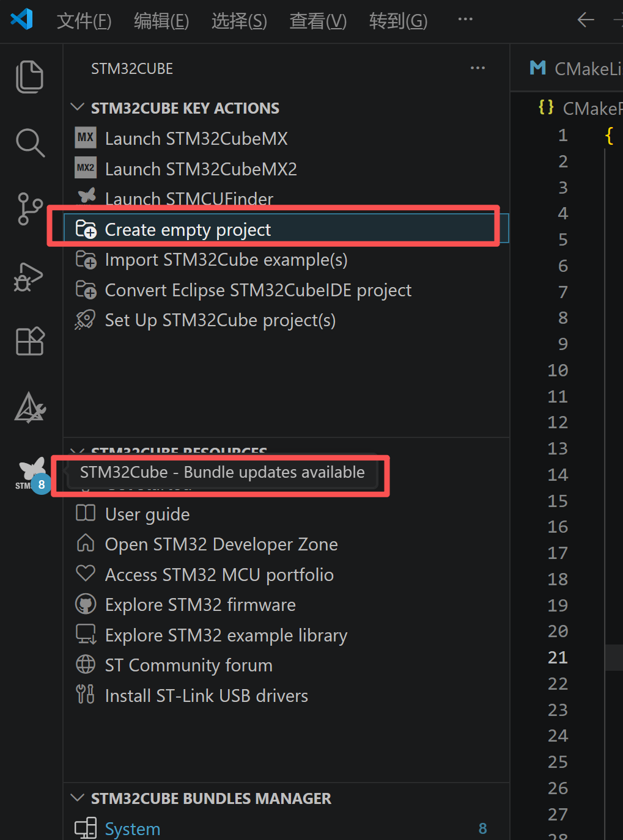Open the 查看(V) menu

318,21
